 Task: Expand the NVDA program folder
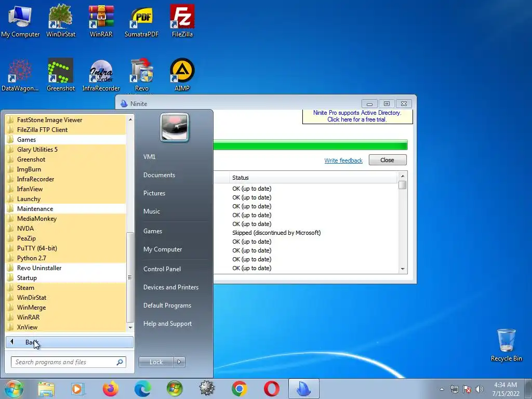coord(66,229)
